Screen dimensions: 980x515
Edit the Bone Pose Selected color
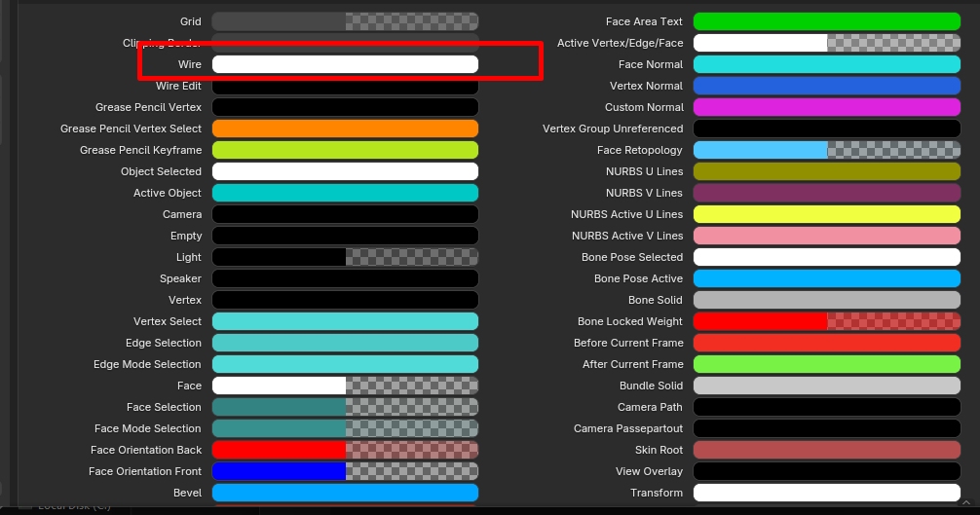click(x=827, y=257)
